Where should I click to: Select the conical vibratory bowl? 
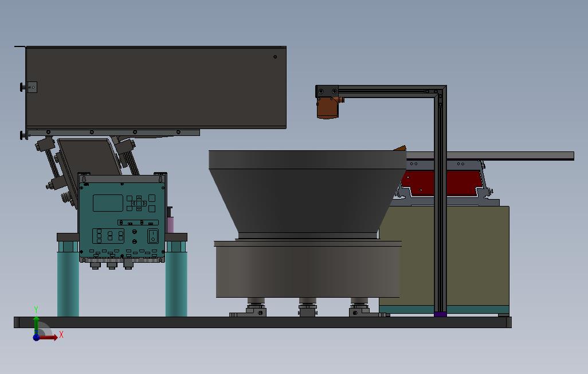(308, 194)
